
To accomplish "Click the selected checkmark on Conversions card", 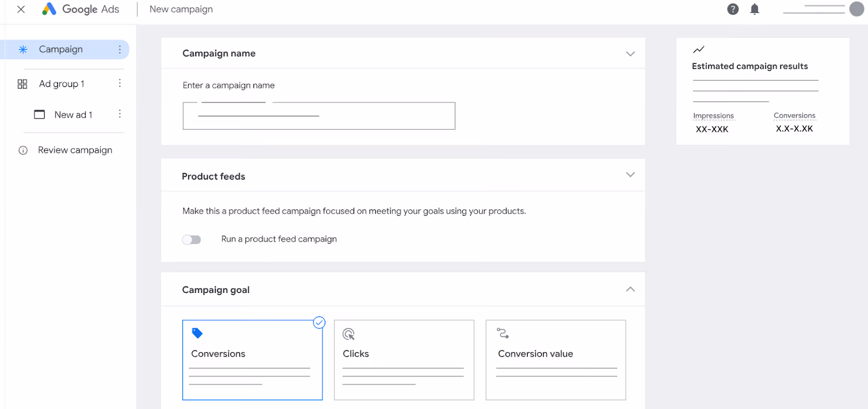I will [x=320, y=323].
